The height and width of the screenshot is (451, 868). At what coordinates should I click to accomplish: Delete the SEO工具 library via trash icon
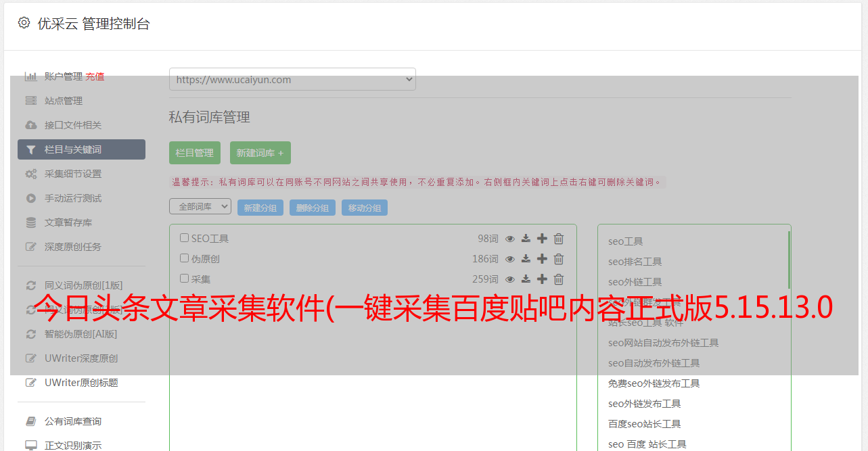click(559, 239)
